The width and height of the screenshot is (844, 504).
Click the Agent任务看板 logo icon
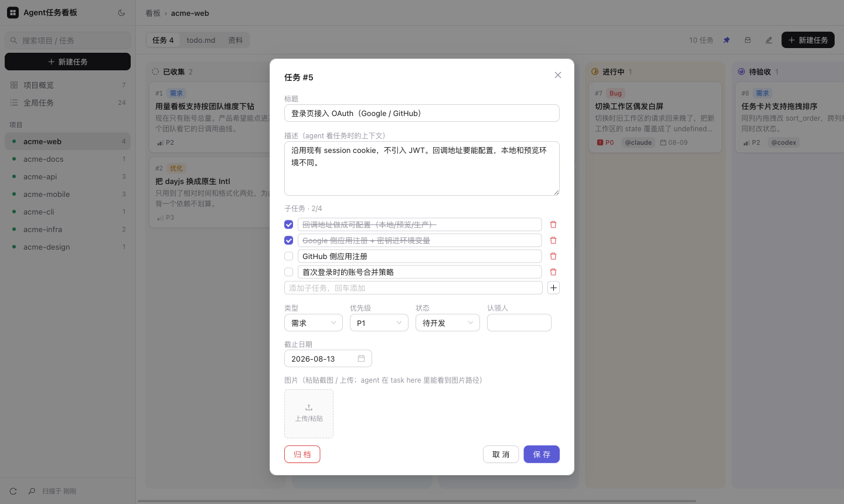[x=13, y=12]
